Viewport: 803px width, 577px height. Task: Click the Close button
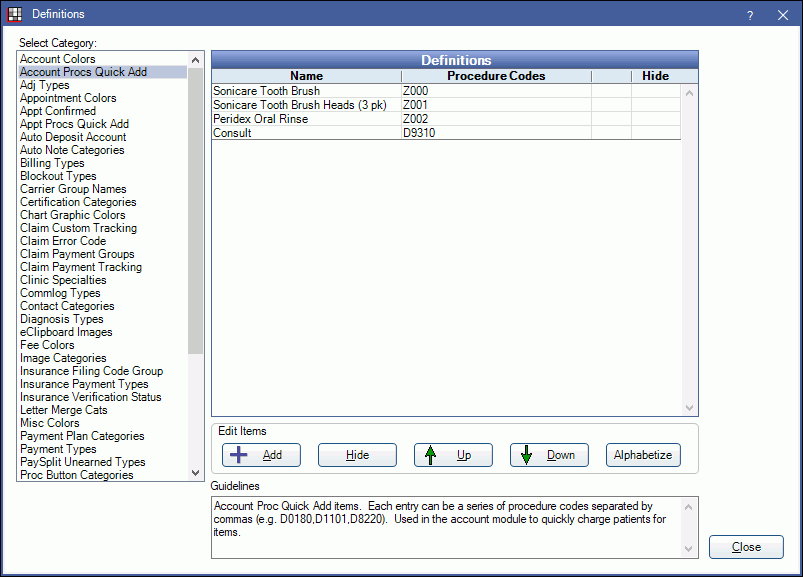tap(746, 547)
